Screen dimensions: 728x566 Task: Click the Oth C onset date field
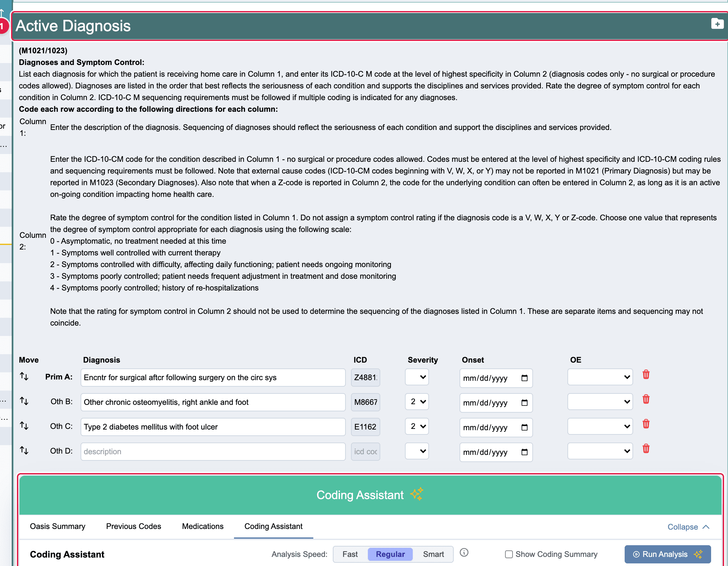(x=496, y=427)
